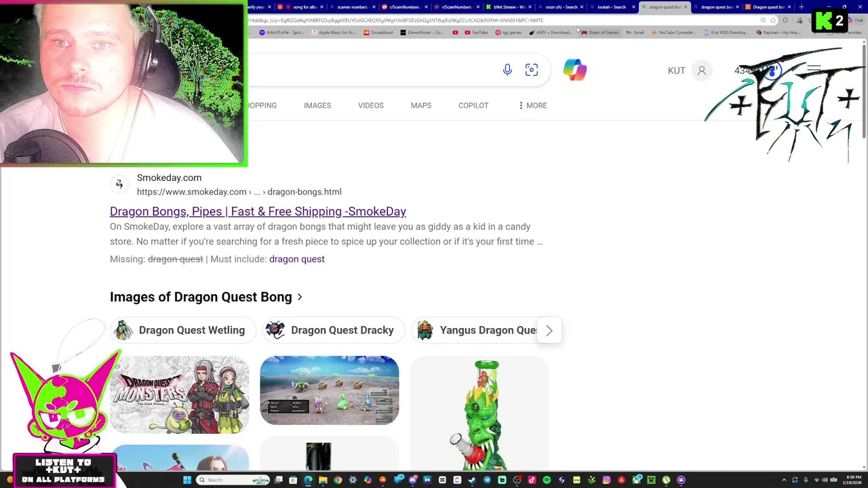868x488 pixels.
Task: Open Soundcloud bookmark in bookmarks bar
Action: [x=378, y=33]
